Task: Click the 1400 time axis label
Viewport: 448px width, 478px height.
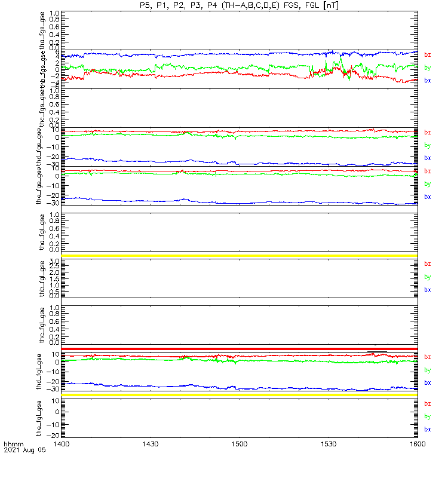Action: click(62, 444)
